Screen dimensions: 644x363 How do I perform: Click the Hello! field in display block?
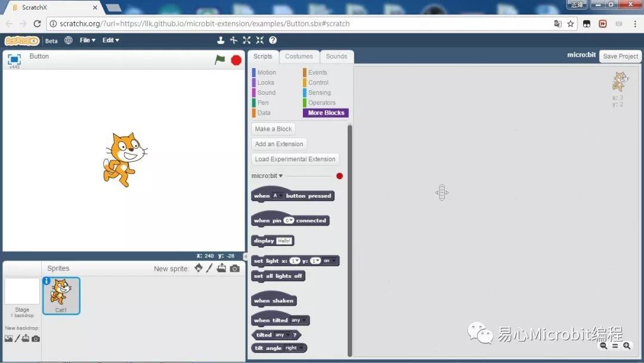(284, 241)
